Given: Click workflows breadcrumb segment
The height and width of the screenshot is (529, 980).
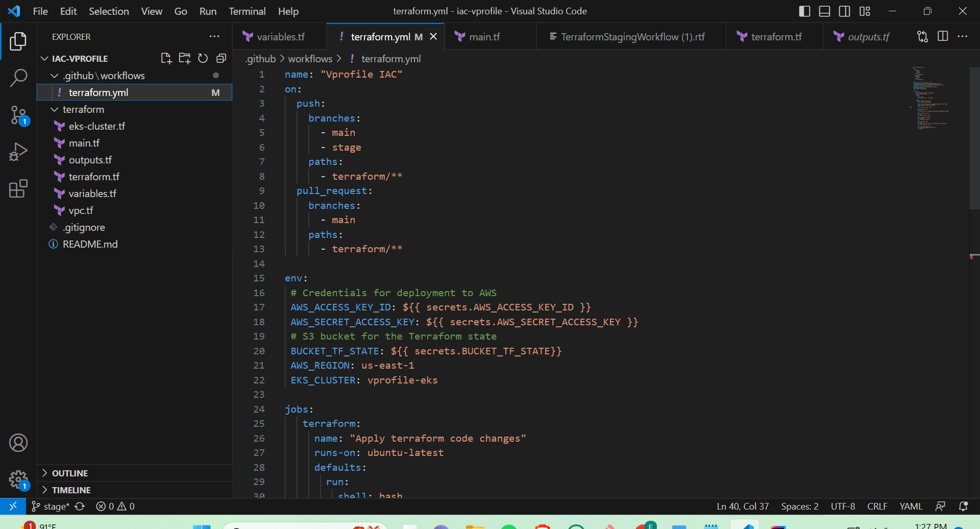Looking at the screenshot, I should tap(310, 59).
